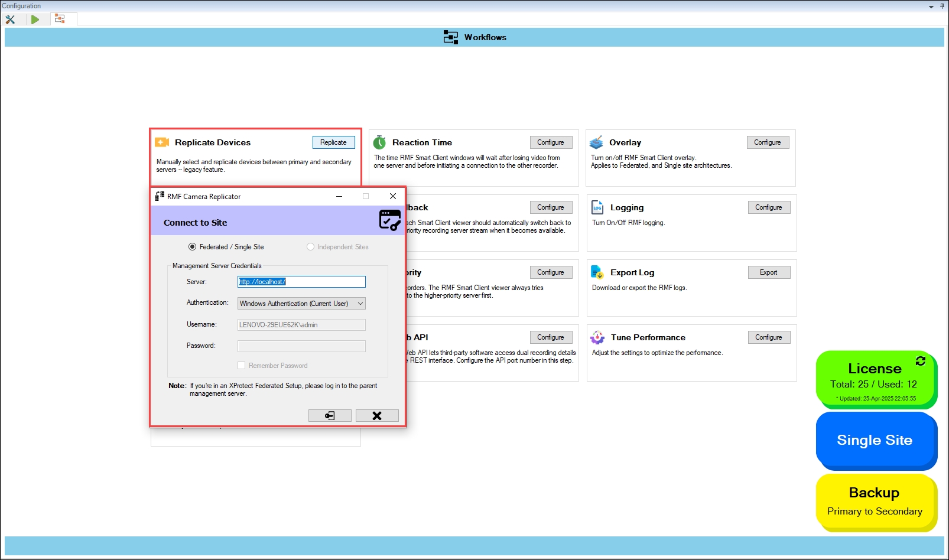Cancel the dialog with the X button

pos(377,416)
